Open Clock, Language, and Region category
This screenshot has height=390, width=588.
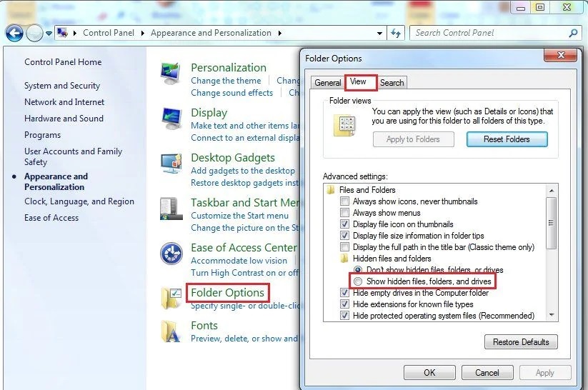point(79,201)
